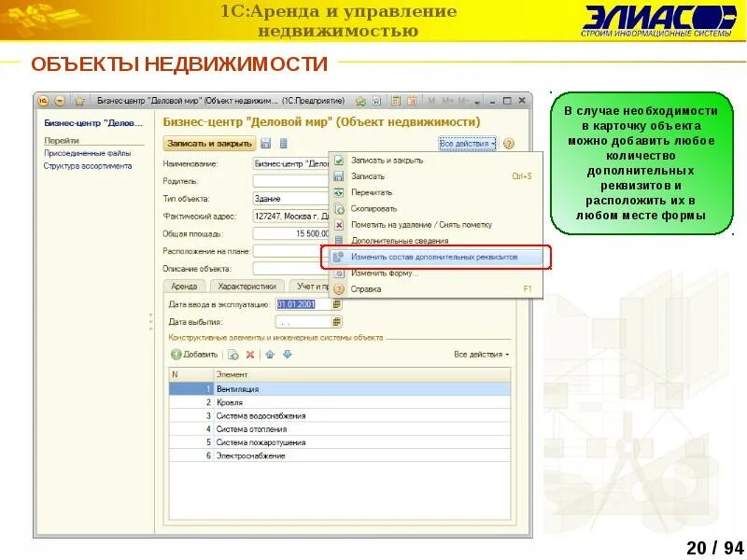Switch to the 'Аренда' tab
This screenshot has height=560, width=747.
[184, 287]
